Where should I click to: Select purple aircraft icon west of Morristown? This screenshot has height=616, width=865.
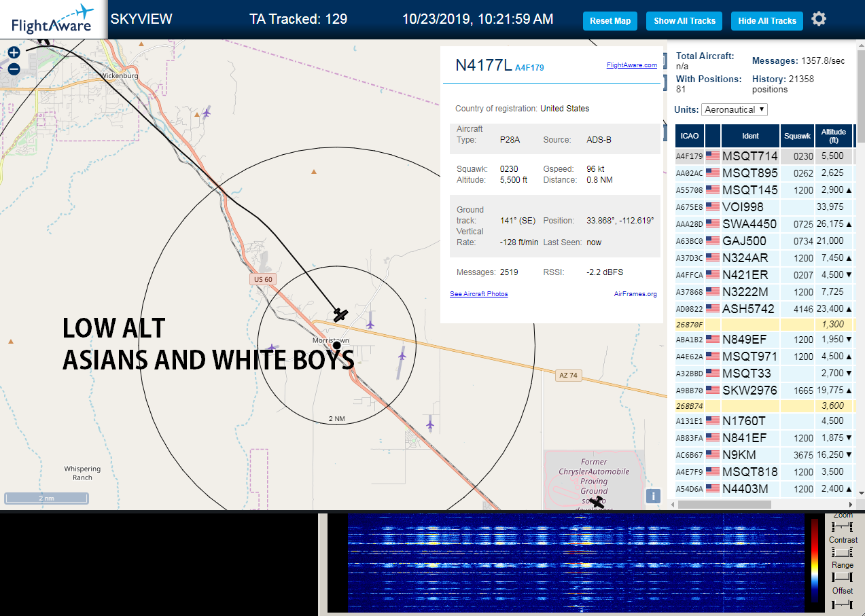point(272,348)
